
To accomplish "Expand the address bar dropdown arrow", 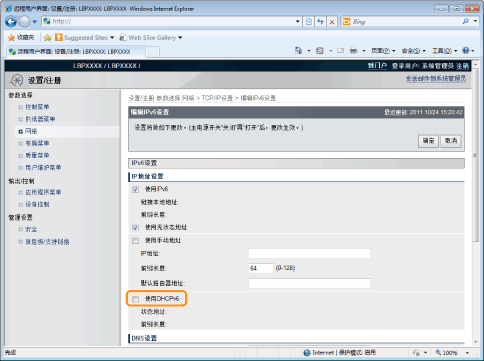I will coord(298,22).
